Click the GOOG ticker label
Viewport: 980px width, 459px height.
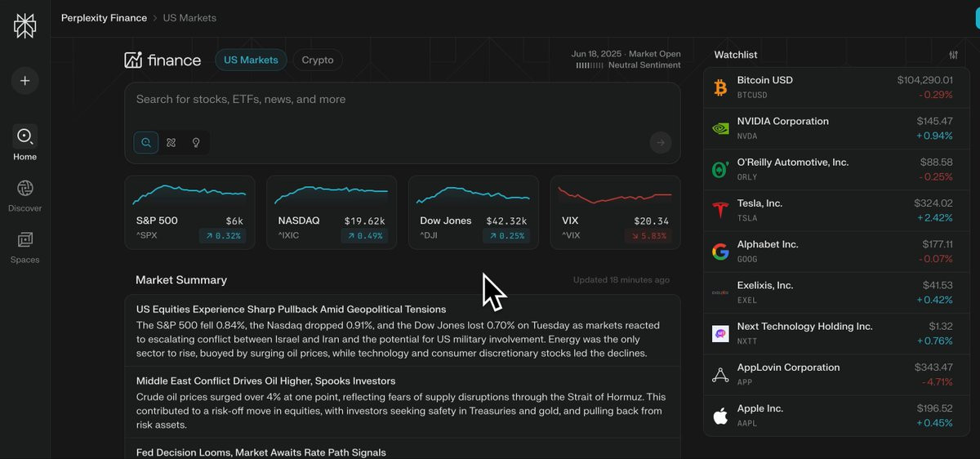[x=747, y=259]
